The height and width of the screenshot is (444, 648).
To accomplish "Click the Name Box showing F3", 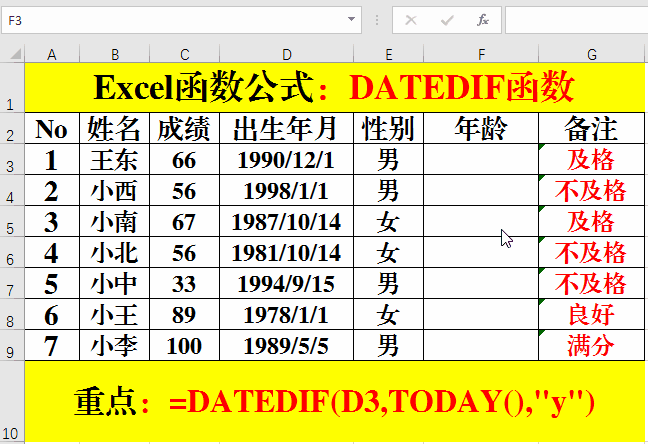I will coord(181,20).
